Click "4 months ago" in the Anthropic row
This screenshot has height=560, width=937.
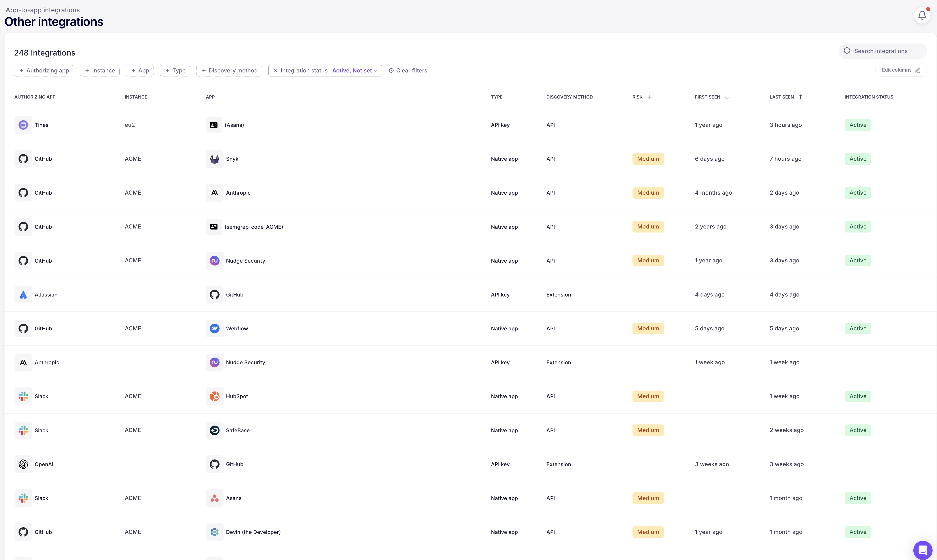[x=713, y=193]
